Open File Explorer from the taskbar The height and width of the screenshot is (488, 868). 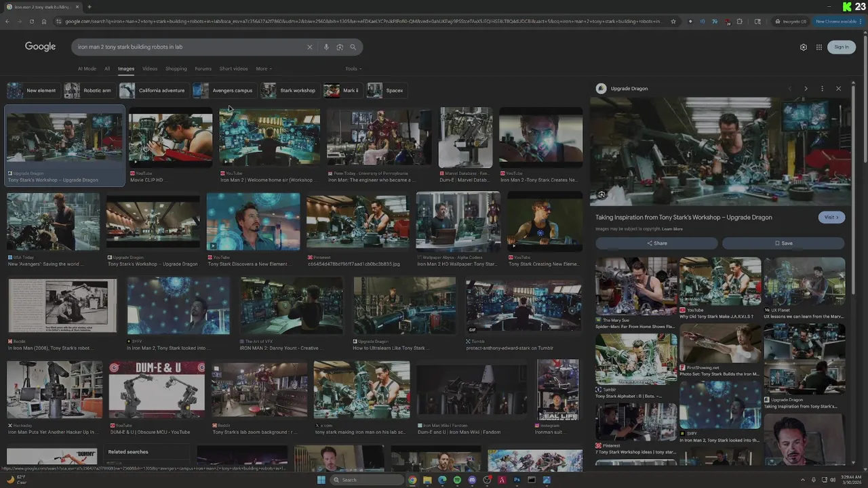(427, 480)
